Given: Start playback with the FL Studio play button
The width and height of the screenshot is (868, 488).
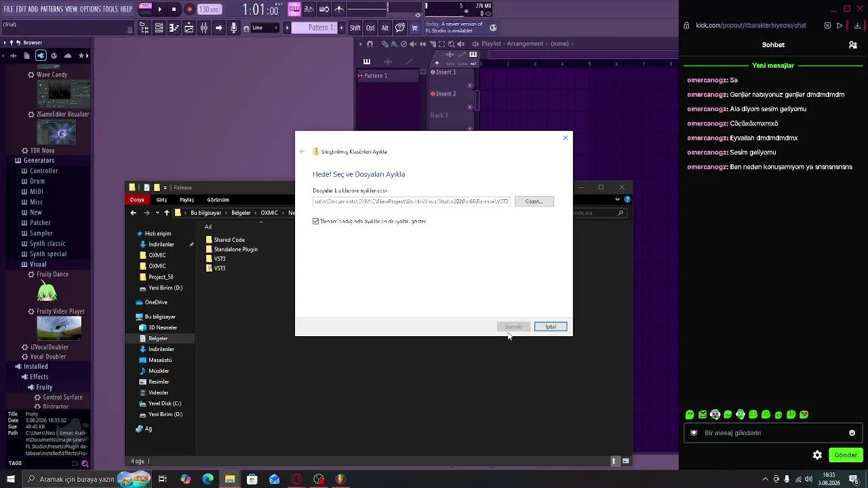Looking at the screenshot, I should 159,9.
